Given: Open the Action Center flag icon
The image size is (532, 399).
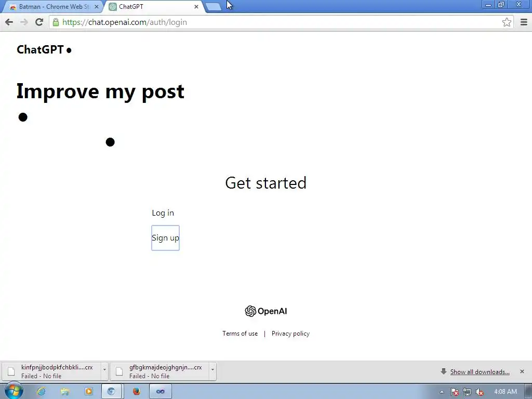Looking at the screenshot, I should (455, 392).
